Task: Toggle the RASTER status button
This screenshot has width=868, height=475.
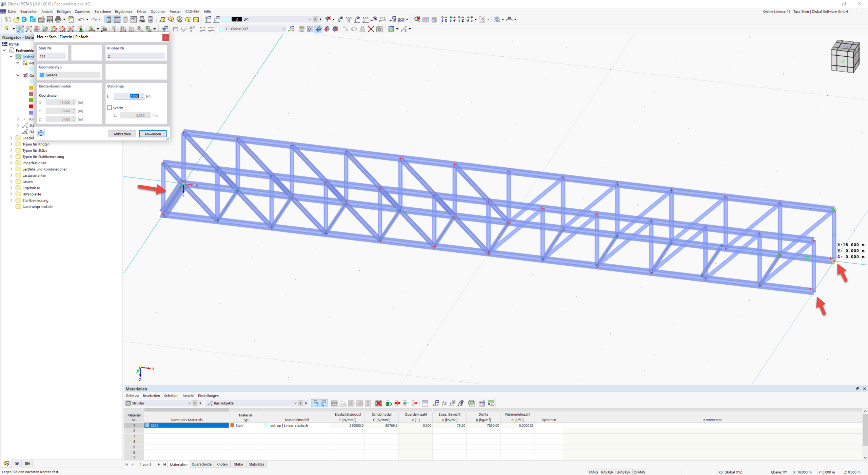Action: 607,472
